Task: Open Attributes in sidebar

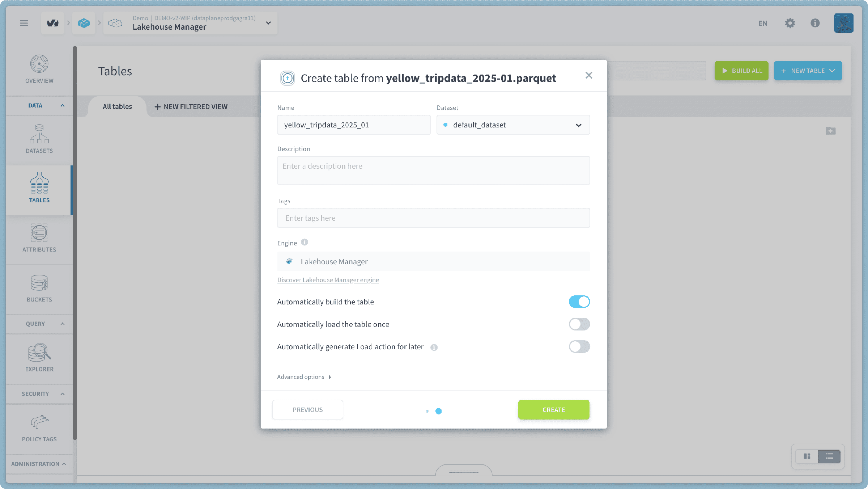Action: [39, 238]
